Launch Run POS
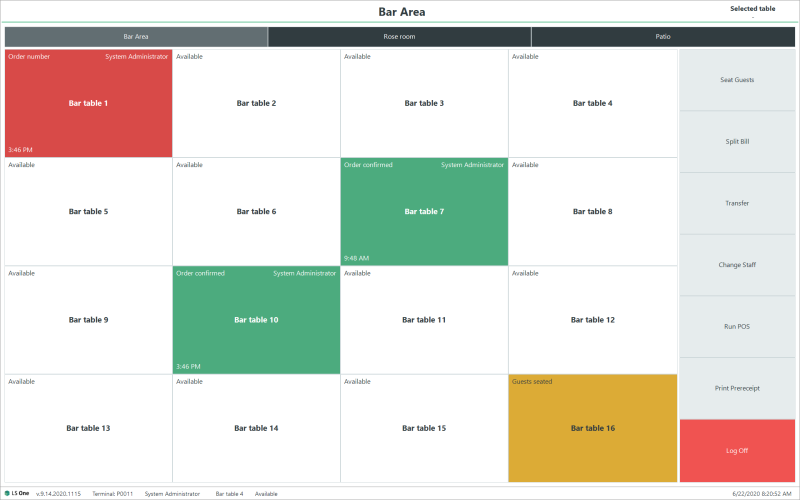Viewport: 800px width, 500px height. pyautogui.click(x=737, y=327)
